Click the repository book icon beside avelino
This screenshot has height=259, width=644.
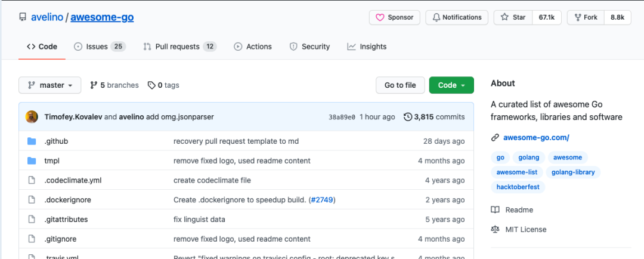23,17
